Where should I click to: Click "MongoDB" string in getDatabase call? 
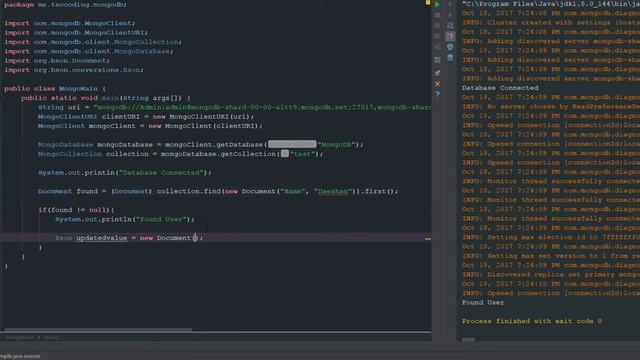(337, 145)
